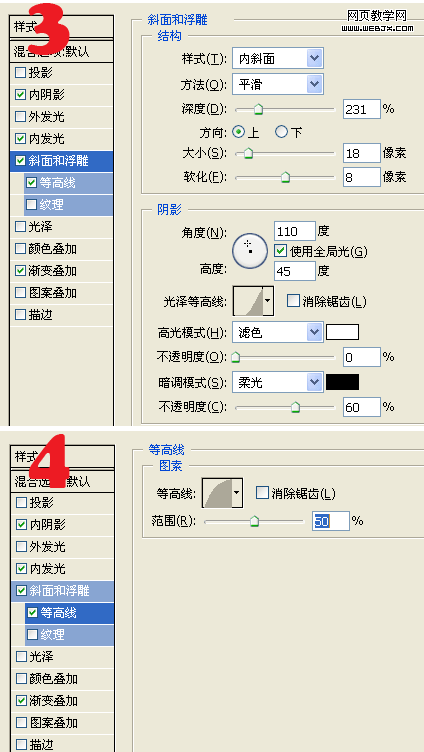Select 纹理 row in the Contour settings dialog
The width and height of the screenshot is (424, 752).
tap(69, 635)
